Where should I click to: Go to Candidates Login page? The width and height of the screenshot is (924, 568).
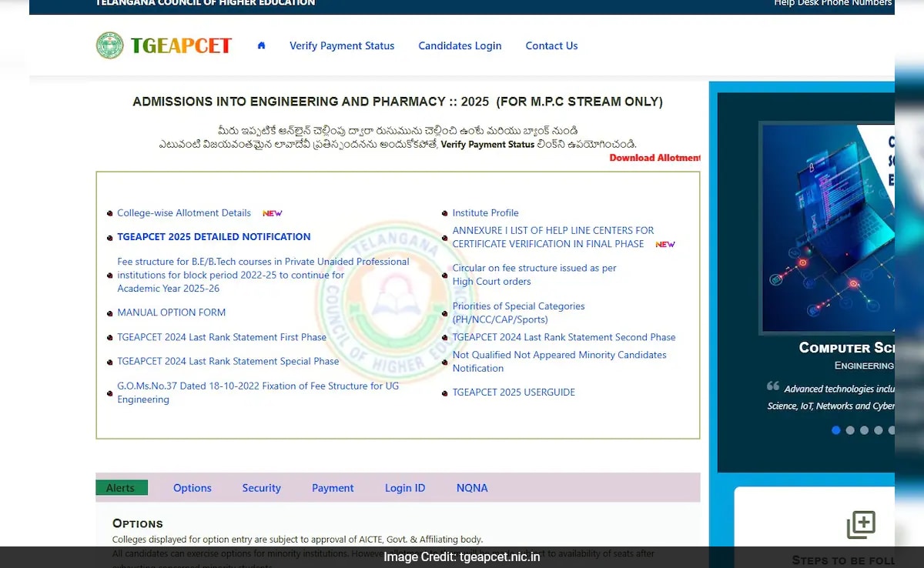[x=460, y=46]
